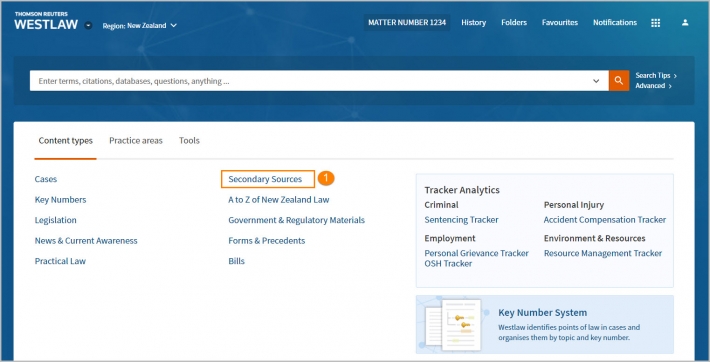The width and height of the screenshot is (710, 362).
Task: Open Advanced search
Action: click(x=653, y=86)
